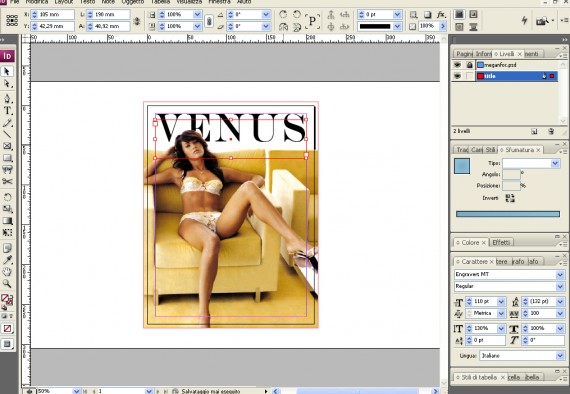
Task: Select the Pencil tool
Action: point(7,122)
